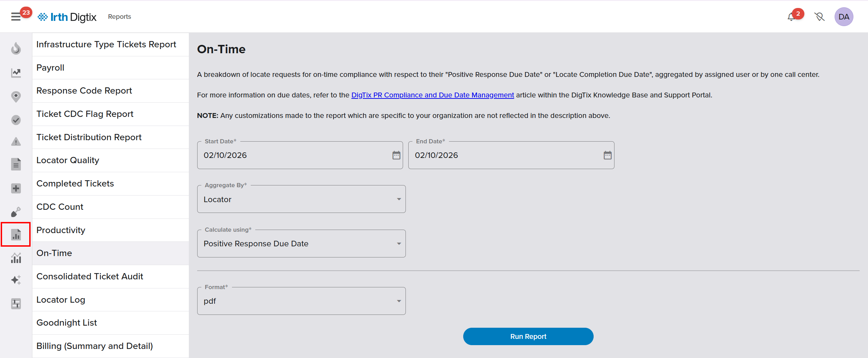This screenshot has height=358, width=868.
Task: Open the reports bar-chart document icon
Action: (16, 234)
